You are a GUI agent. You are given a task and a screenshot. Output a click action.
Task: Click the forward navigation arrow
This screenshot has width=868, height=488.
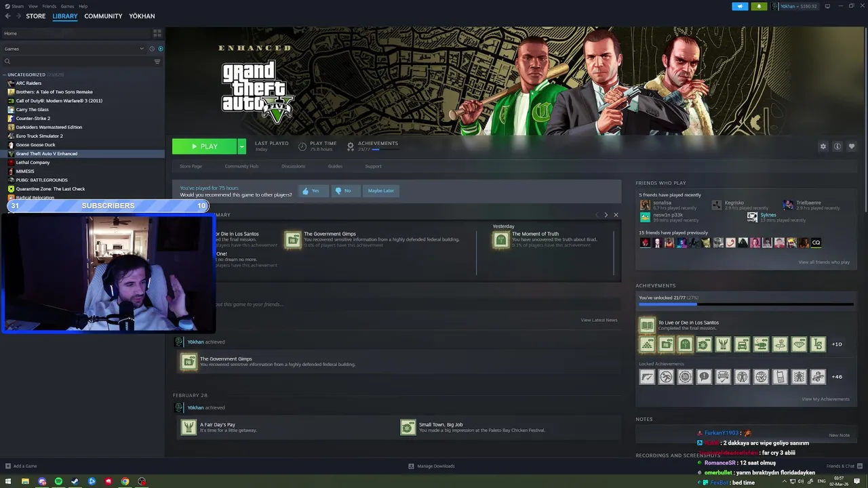[18, 16]
